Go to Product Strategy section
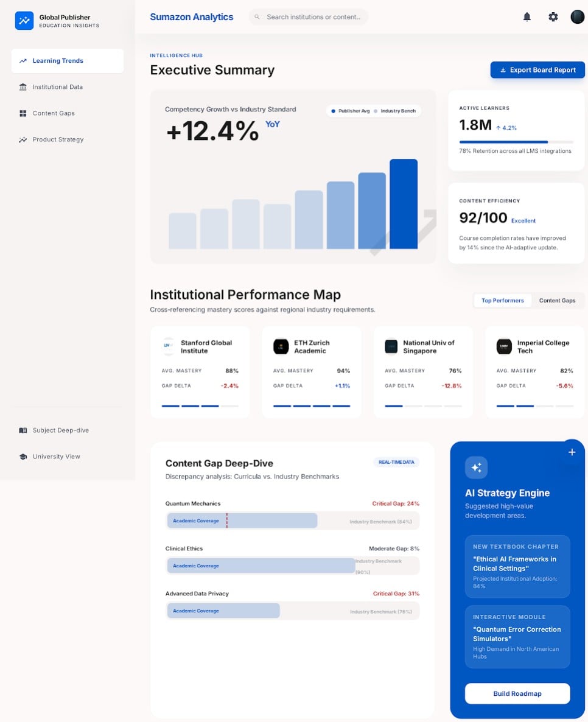The width and height of the screenshot is (588, 722). tap(58, 139)
